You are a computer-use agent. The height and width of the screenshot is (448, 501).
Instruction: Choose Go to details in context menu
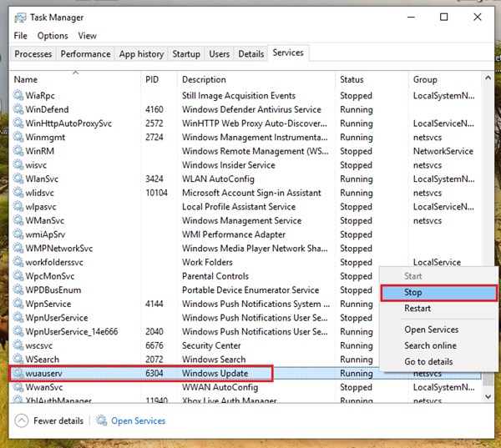click(x=439, y=361)
